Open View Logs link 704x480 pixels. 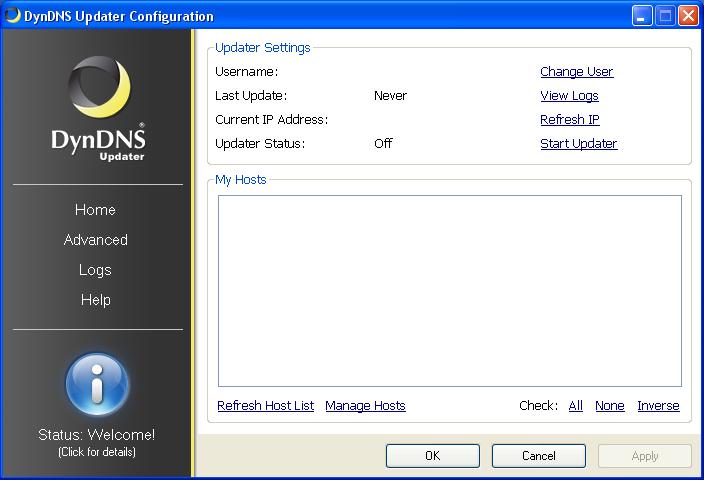click(x=569, y=96)
